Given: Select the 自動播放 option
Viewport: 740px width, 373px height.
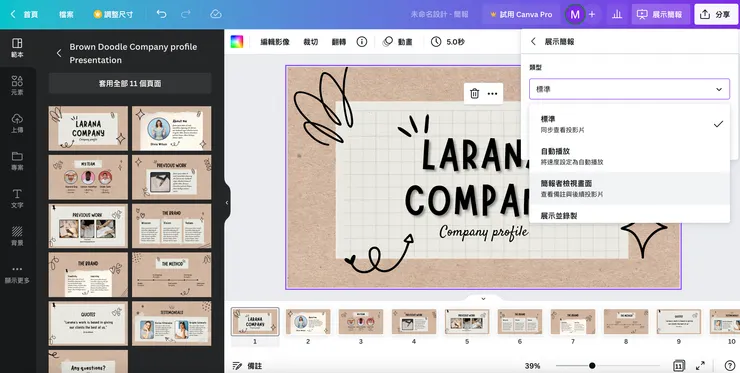Looking at the screenshot, I should click(629, 156).
